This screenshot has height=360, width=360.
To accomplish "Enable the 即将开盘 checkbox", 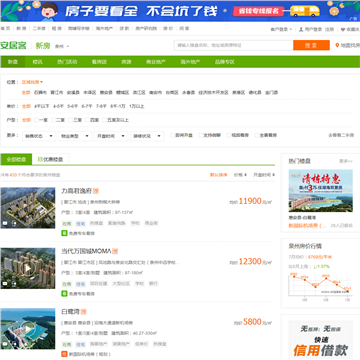I will (172, 135).
